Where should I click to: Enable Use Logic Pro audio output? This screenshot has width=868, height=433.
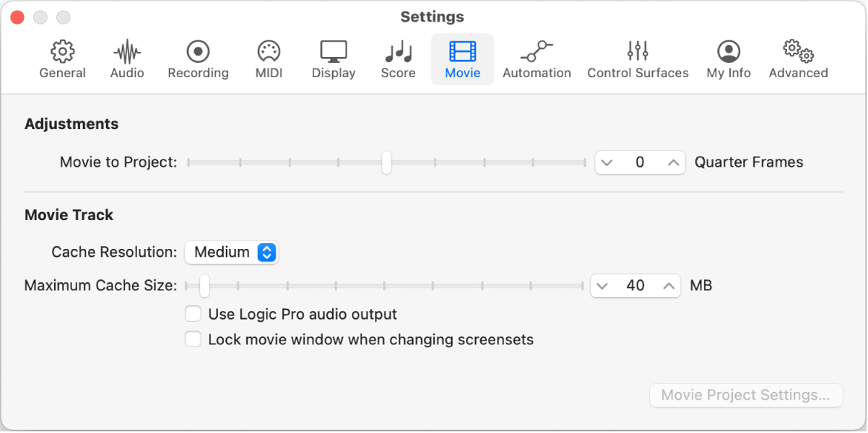coord(193,314)
